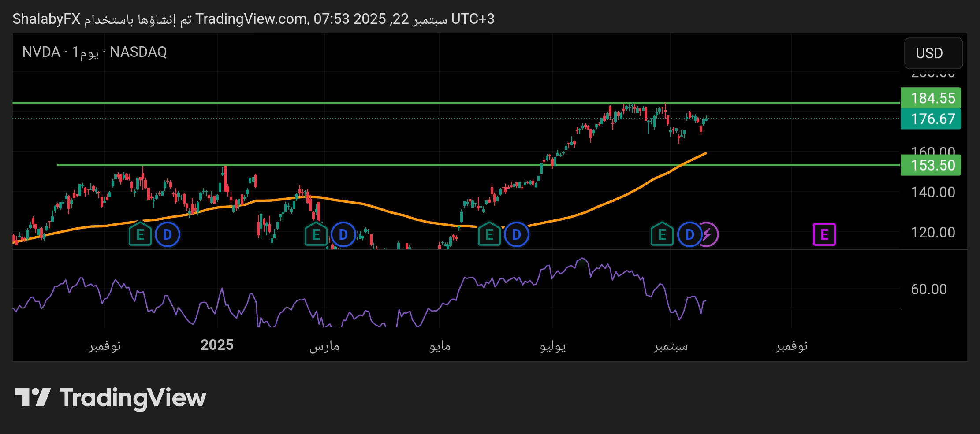Click the يوليو month label
The width and height of the screenshot is (980, 434).
pyautogui.click(x=553, y=346)
